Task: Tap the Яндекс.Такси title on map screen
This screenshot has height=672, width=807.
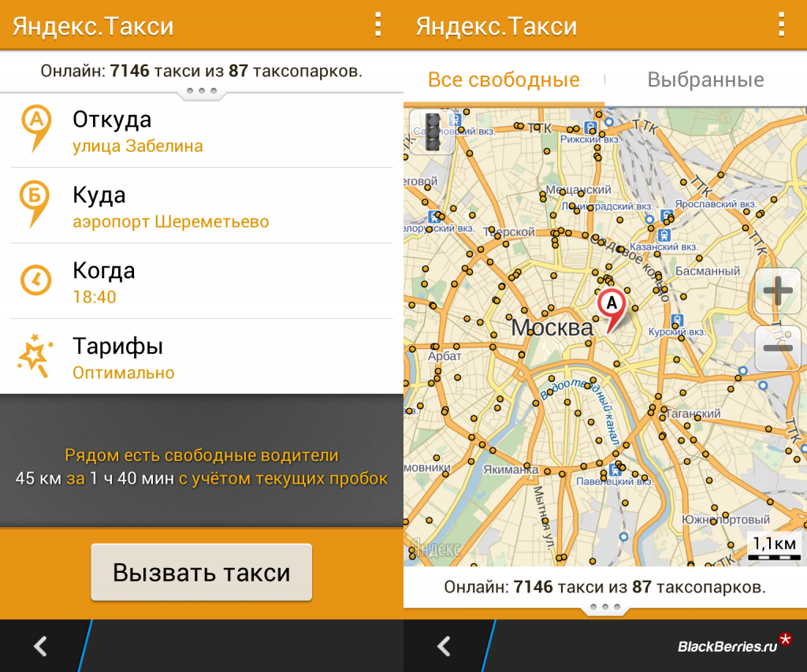Action: [x=496, y=26]
